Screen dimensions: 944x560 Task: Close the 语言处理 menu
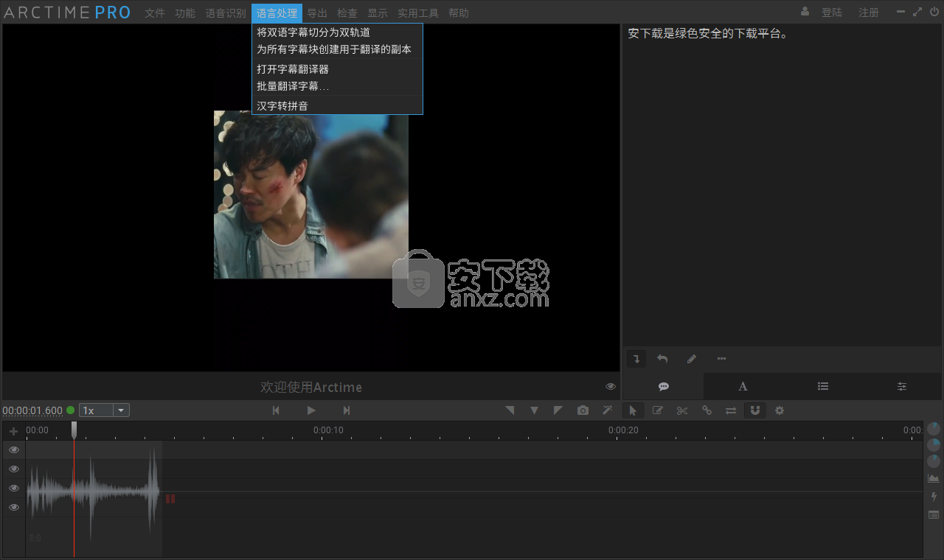tap(277, 13)
